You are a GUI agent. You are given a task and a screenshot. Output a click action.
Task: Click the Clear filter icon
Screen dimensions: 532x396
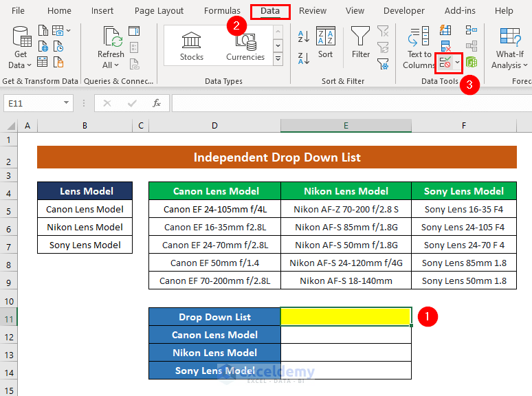click(383, 31)
